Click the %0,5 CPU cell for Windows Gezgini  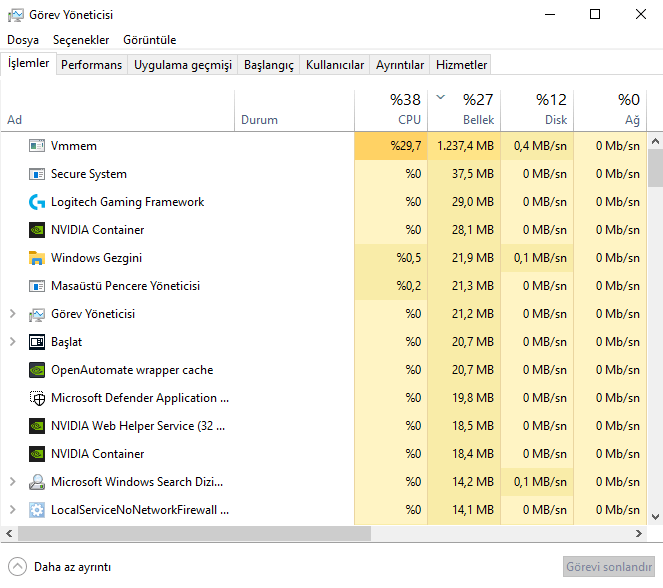[x=391, y=258]
